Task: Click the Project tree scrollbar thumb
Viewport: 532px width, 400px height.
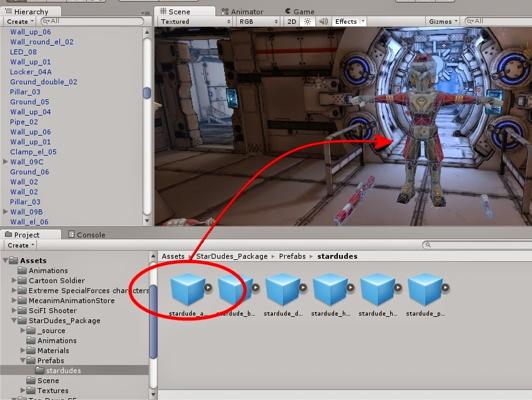Action: 153,321
